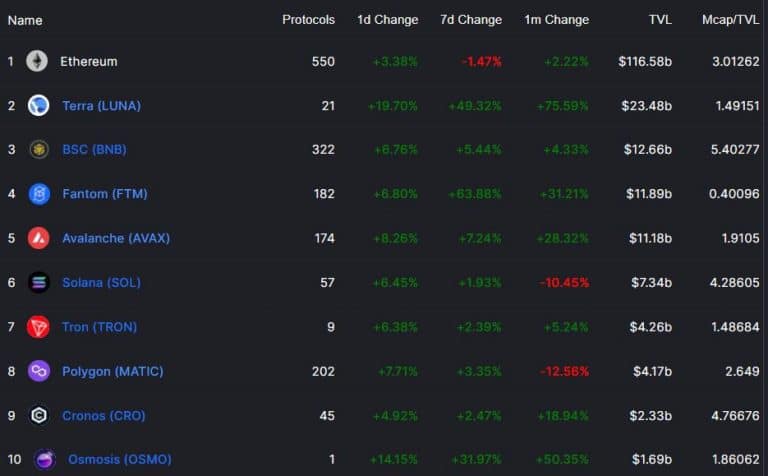Click Solana's 1m change -10.45%

click(x=564, y=283)
